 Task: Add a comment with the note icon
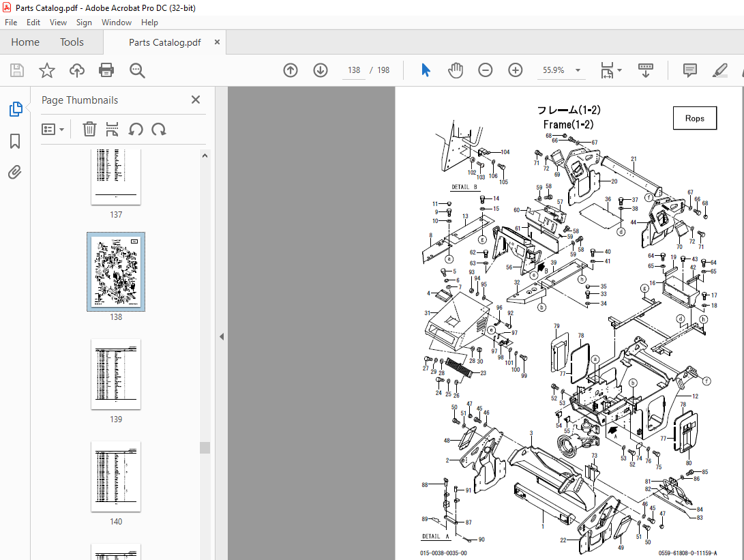(x=690, y=70)
